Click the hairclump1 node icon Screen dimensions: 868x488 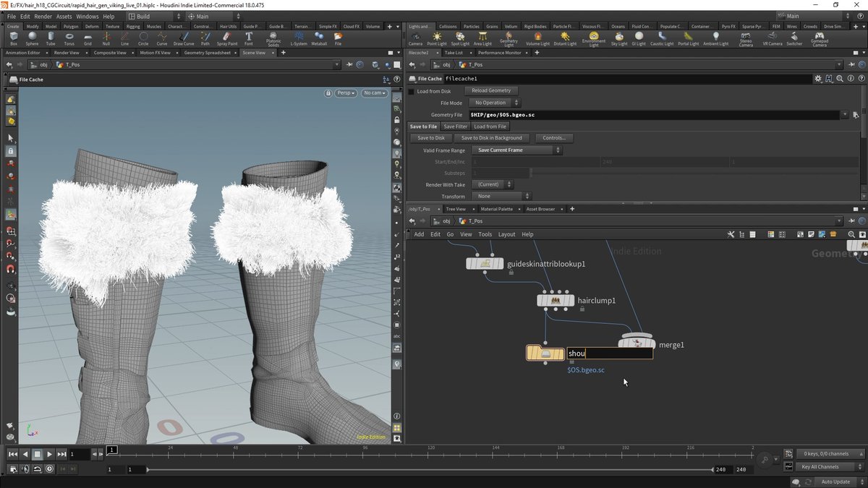tap(556, 300)
